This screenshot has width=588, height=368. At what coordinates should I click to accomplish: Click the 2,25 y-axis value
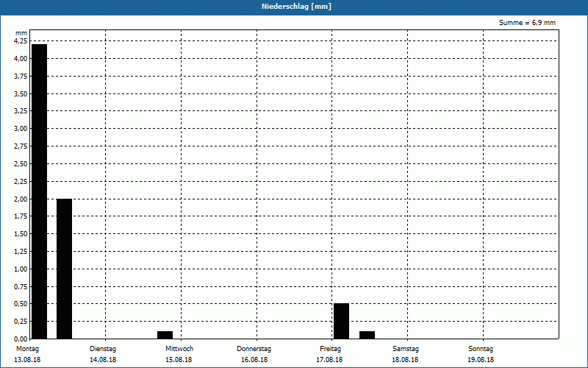click(x=21, y=181)
